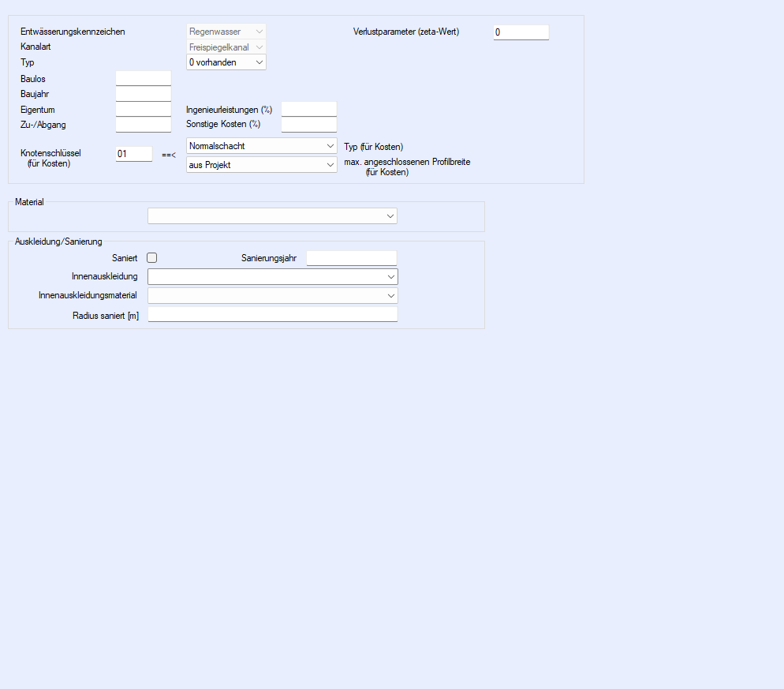Focus the Ingenieurleistungen (%) field

[x=308, y=109]
